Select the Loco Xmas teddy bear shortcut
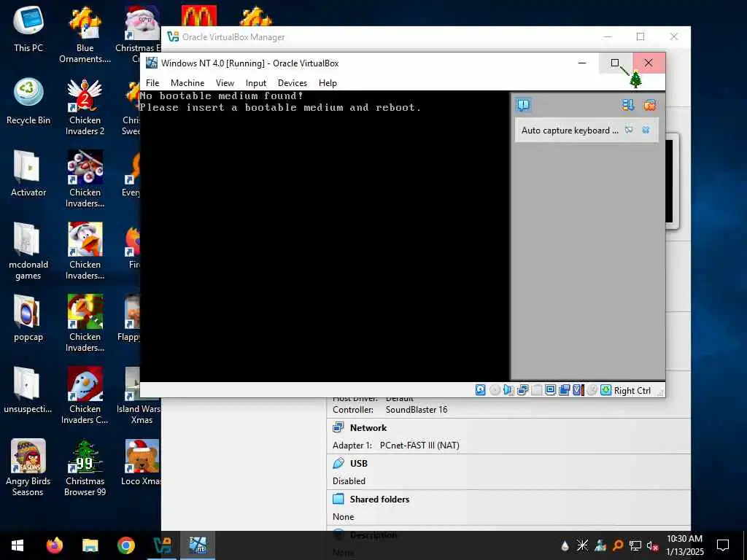The image size is (747, 560). (x=142, y=462)
